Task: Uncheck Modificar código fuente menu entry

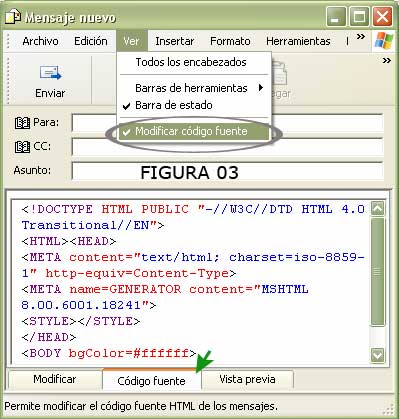Action: point(194,131)
